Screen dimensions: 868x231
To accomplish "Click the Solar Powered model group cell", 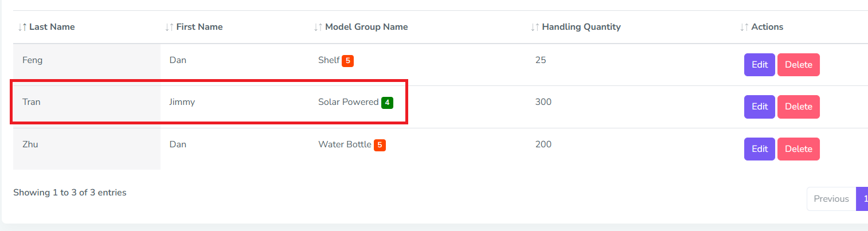I will [348, 102].
